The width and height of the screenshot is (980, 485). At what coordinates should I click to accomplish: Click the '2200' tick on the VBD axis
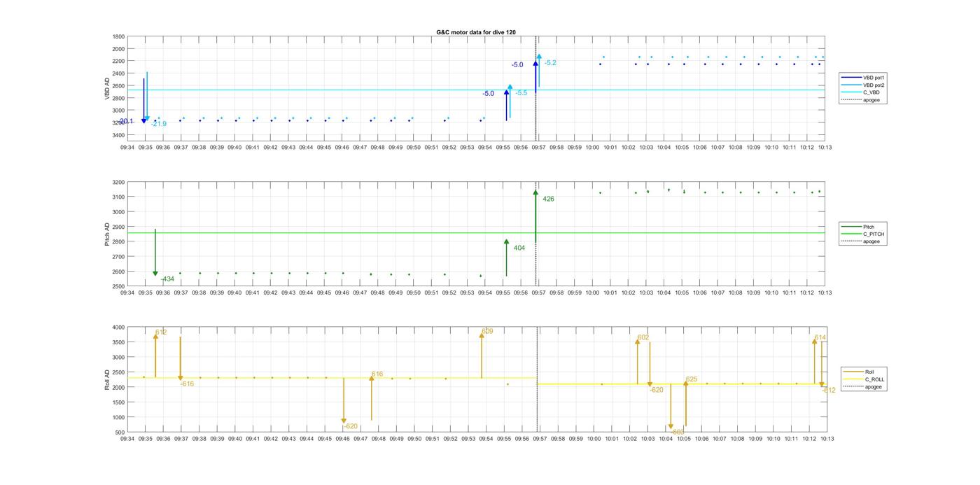[118, 61]
